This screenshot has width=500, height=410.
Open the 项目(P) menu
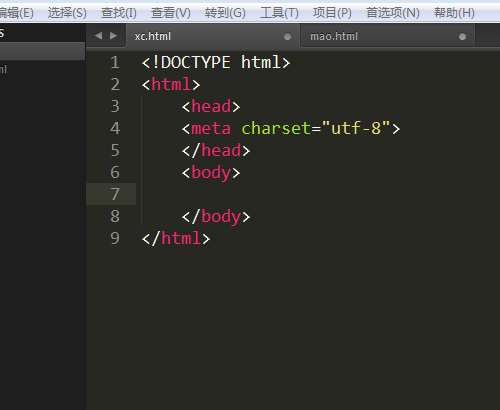332,13
